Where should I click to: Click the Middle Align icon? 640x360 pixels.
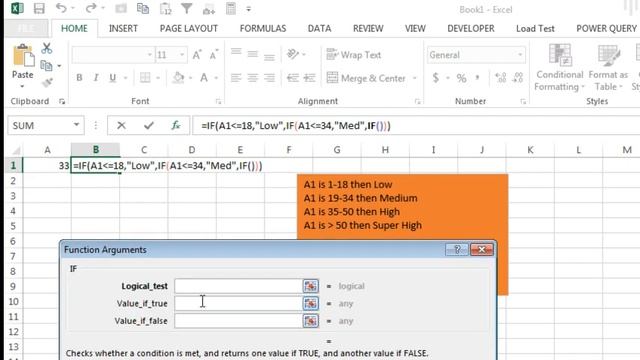(x=253, y=54)
